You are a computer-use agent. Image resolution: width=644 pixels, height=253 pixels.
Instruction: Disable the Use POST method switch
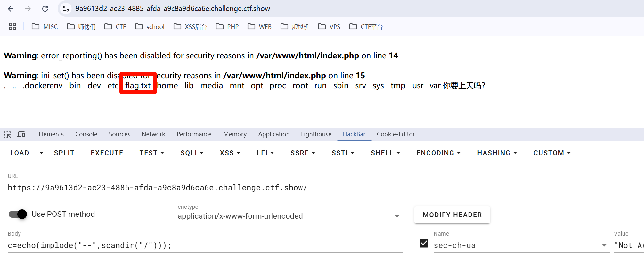[18, 214]
